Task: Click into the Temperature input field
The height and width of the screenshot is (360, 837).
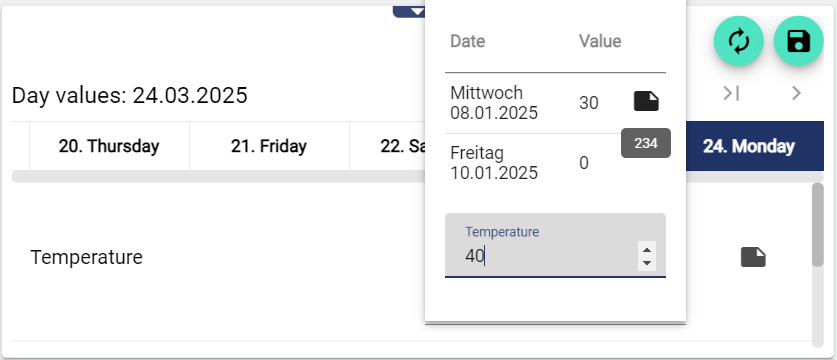Action: pyautogui.click(x=555, y=246)
